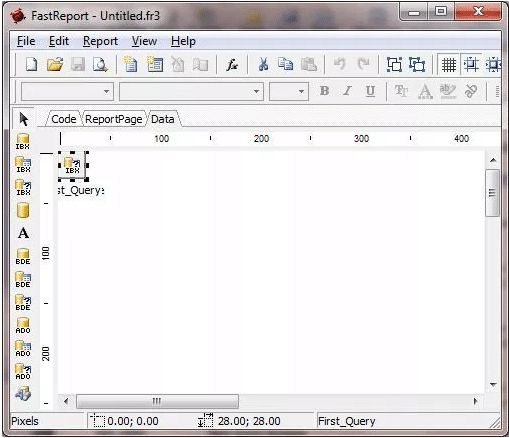The width and height of the screenshot is (509, 438).
Task: Open the Edit menu
Action: coord(59,41)
